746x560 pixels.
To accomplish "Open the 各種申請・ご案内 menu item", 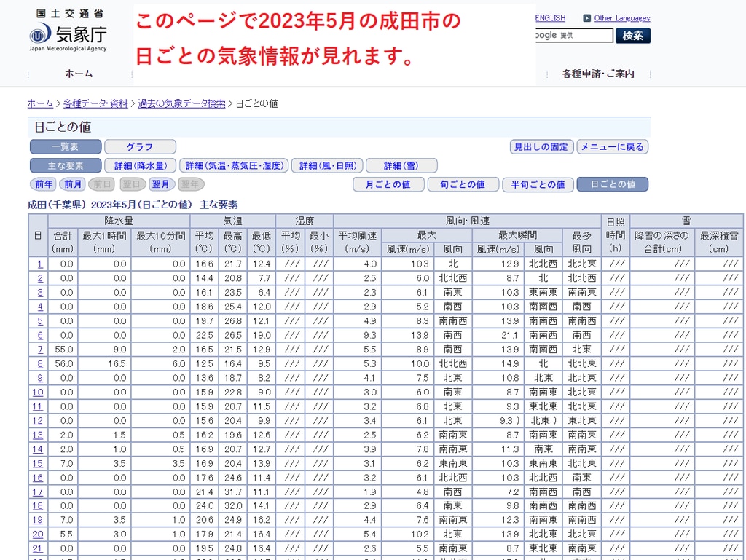I will coord(598,74).
